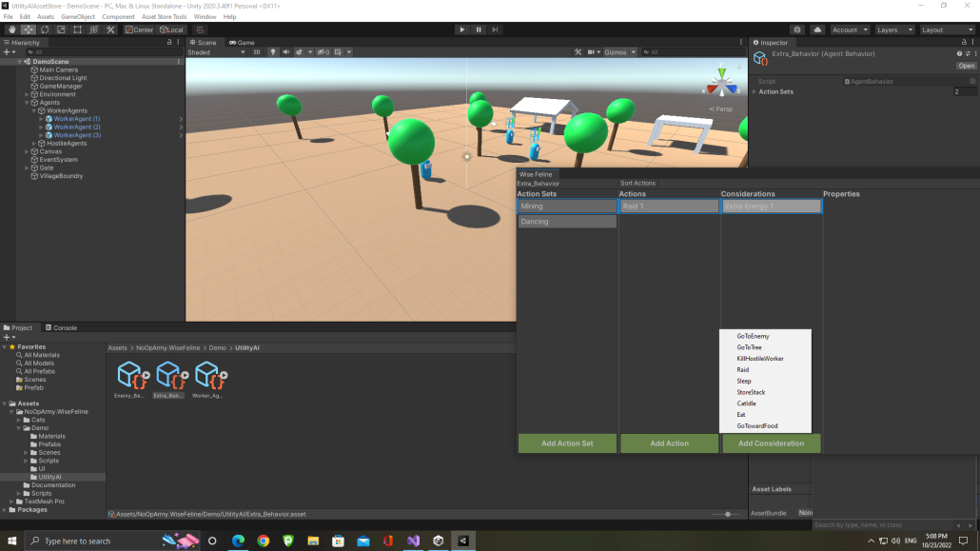Select the Rotate tool
980x551 pixels.
point(44,29)
